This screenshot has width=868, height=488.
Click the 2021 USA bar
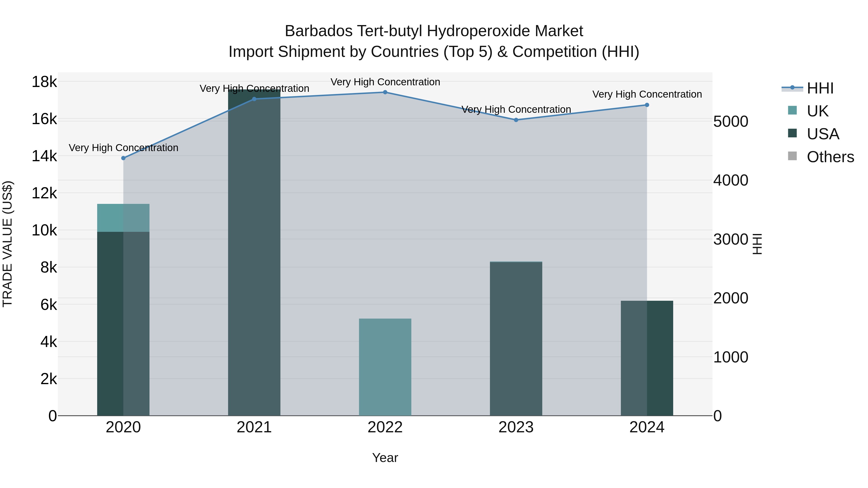click(x=254, y=253)
